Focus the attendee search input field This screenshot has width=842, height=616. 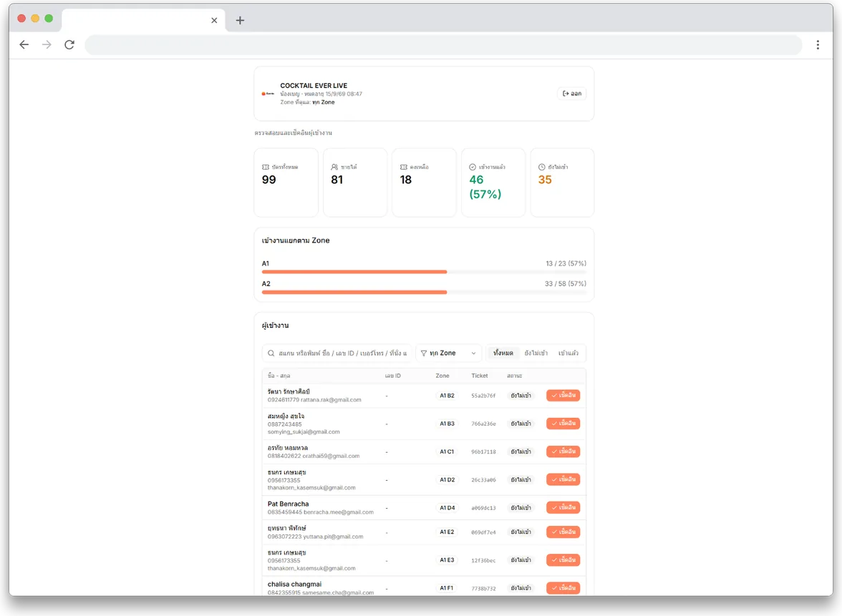click(337, 353)
